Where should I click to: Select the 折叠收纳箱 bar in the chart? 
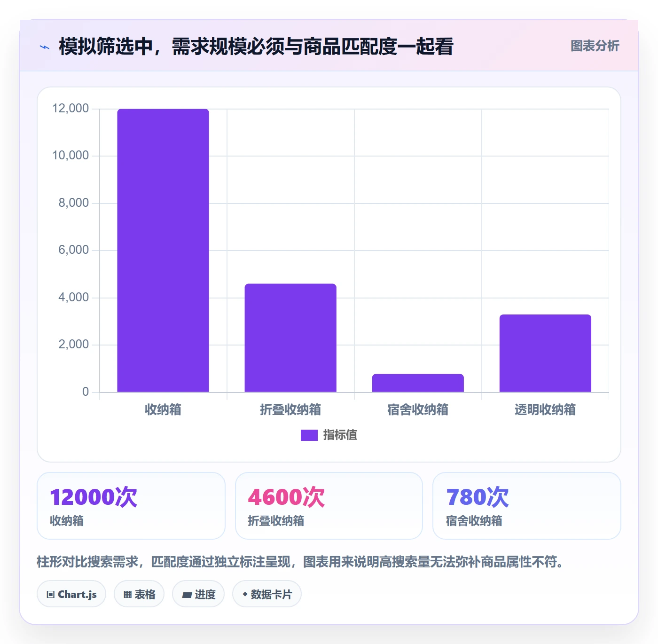point(290,338)
